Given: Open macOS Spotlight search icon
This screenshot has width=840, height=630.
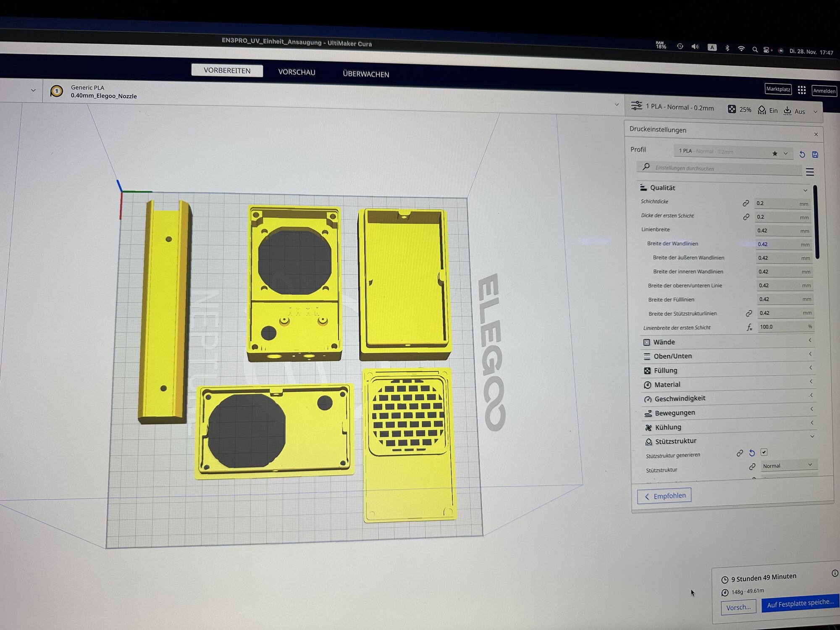Looking at the screenshot, I should pos(755,50).
